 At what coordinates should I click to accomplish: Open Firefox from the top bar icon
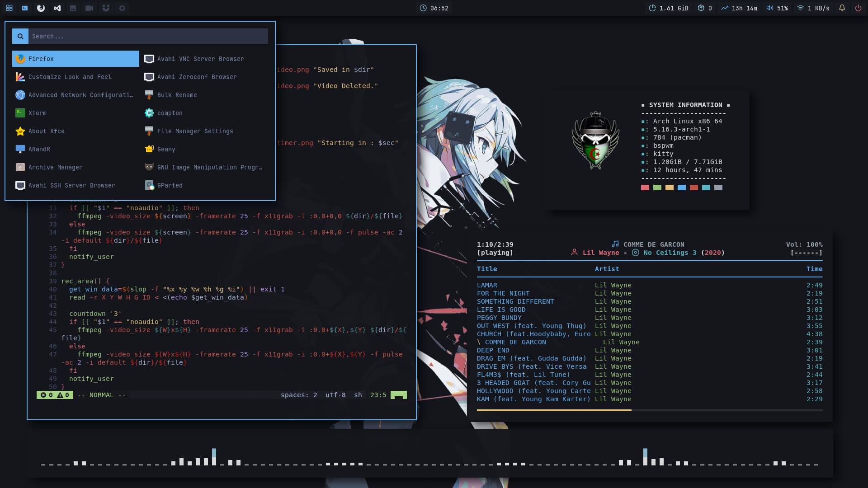41,8
